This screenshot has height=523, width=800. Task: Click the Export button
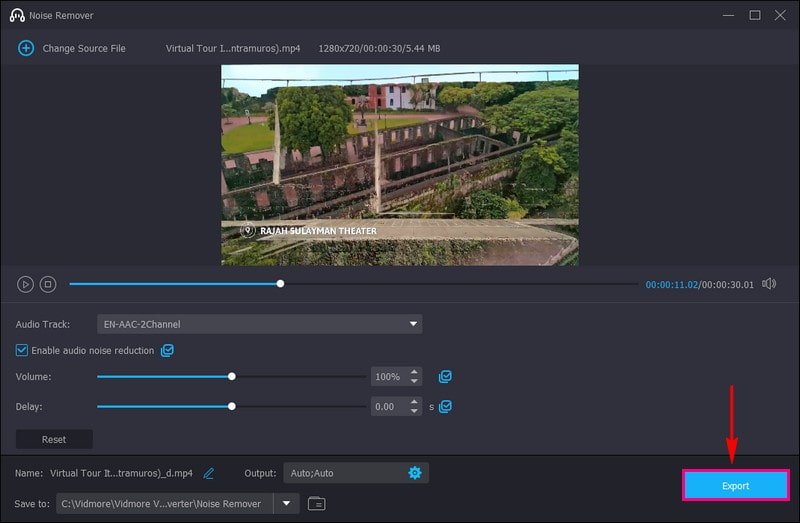click(x=735, y=486)
